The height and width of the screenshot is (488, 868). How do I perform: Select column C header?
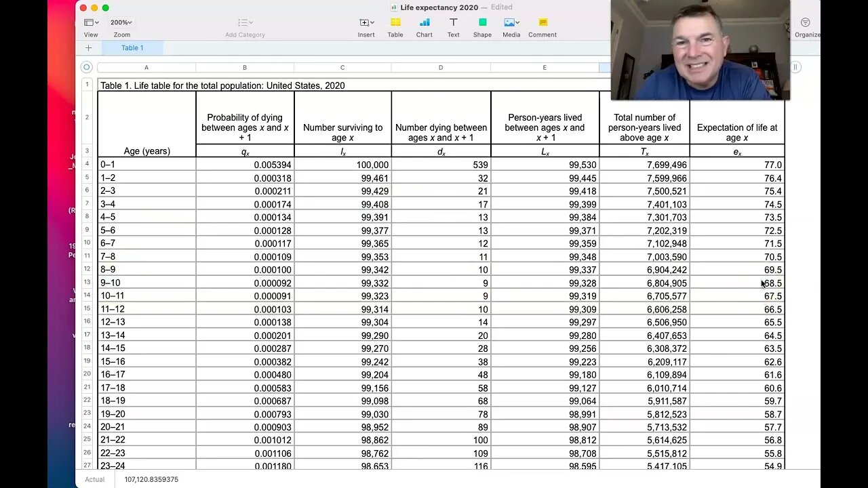tap(342, 68)
